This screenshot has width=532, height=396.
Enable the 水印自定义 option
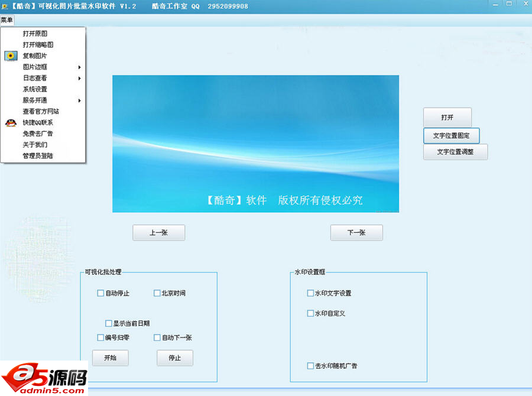tap(310, 313)
